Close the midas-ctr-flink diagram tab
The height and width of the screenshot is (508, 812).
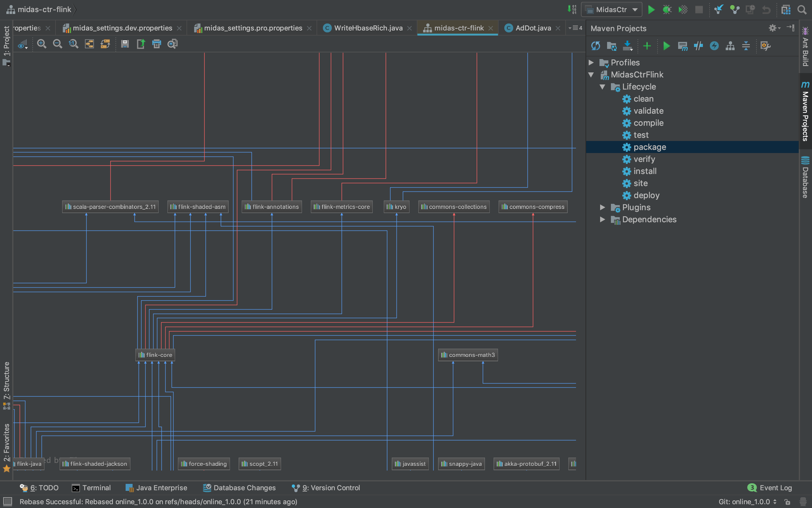pyautogui.click(x=491, y=28)
